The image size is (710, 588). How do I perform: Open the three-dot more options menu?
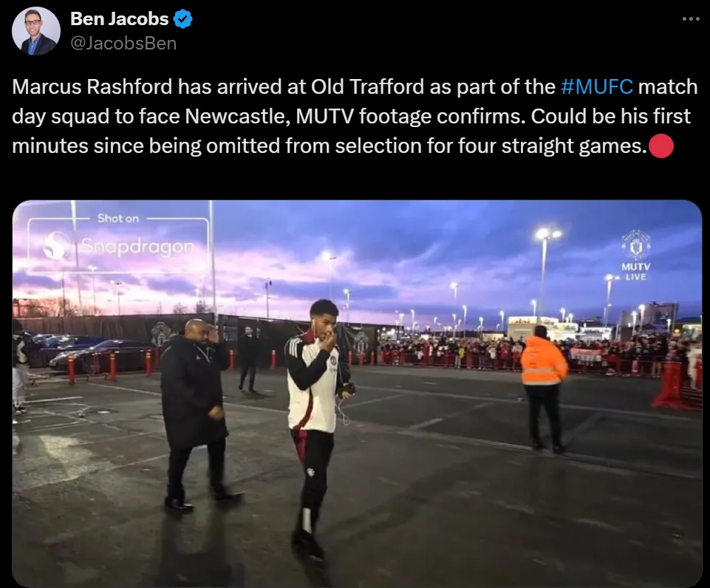click(690, 19)
